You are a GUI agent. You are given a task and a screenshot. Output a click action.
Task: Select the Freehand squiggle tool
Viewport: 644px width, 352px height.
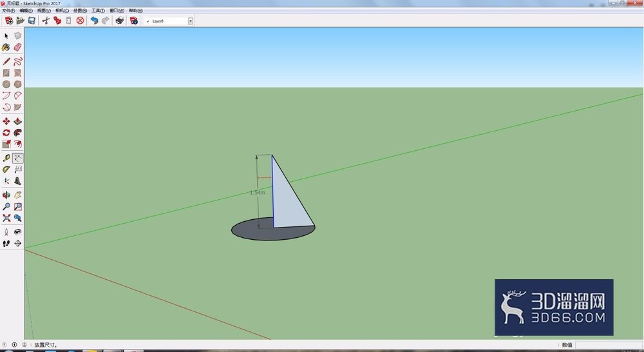click(17, 62)
